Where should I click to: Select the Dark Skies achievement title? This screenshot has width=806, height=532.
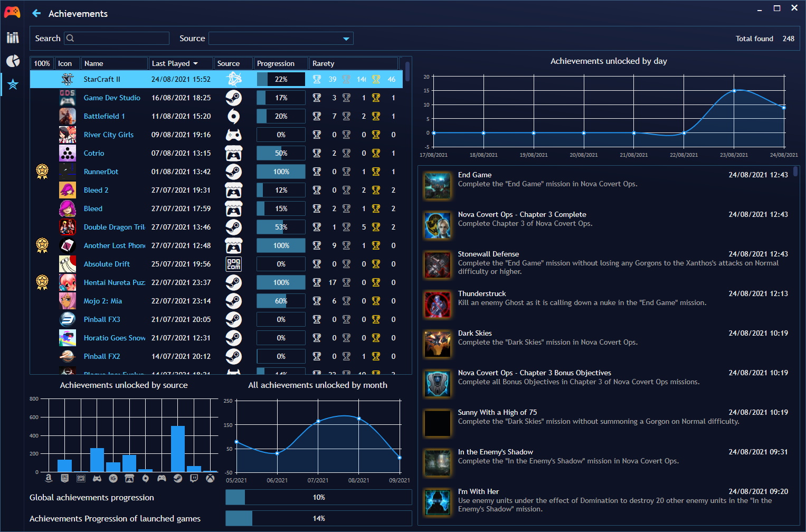click(x=475, y=333)
